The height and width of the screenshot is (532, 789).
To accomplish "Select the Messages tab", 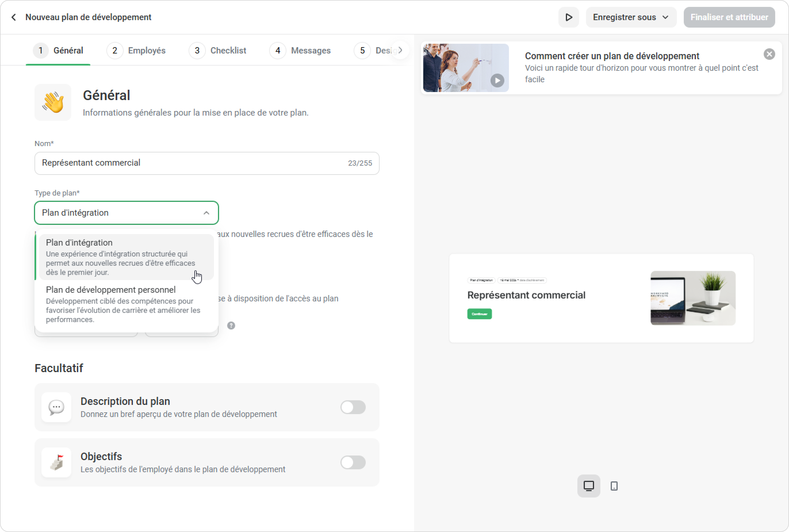I will point(300,51).
